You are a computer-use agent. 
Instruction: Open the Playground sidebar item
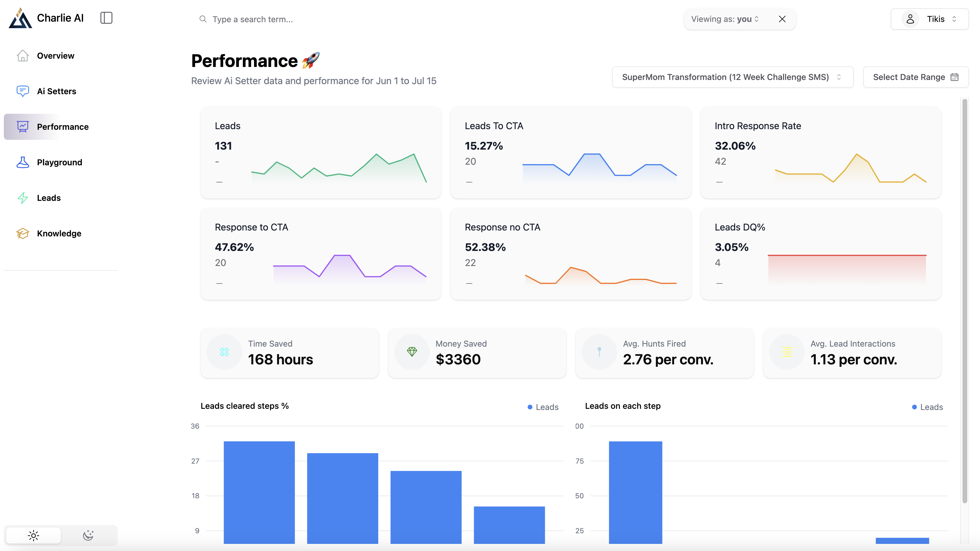coord(59,162)
